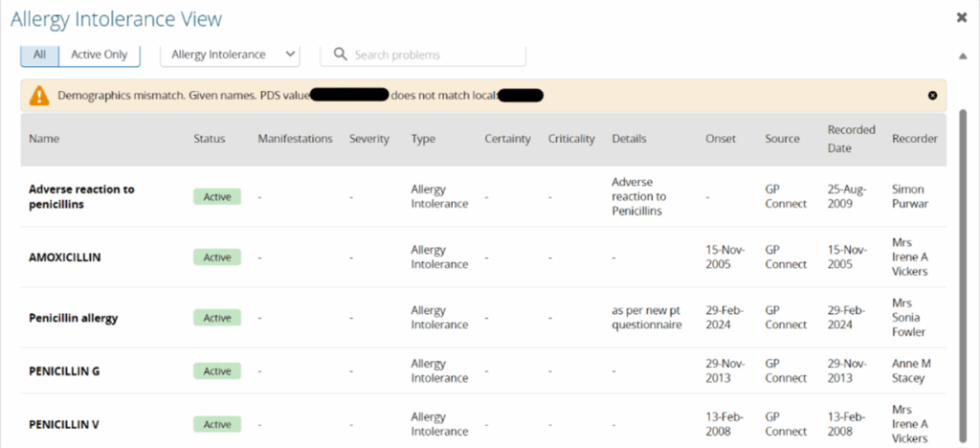The image size is (980, 448).
Task: Click the Active badge for AMOXICILLIN
Action: [x=217, y=257]
